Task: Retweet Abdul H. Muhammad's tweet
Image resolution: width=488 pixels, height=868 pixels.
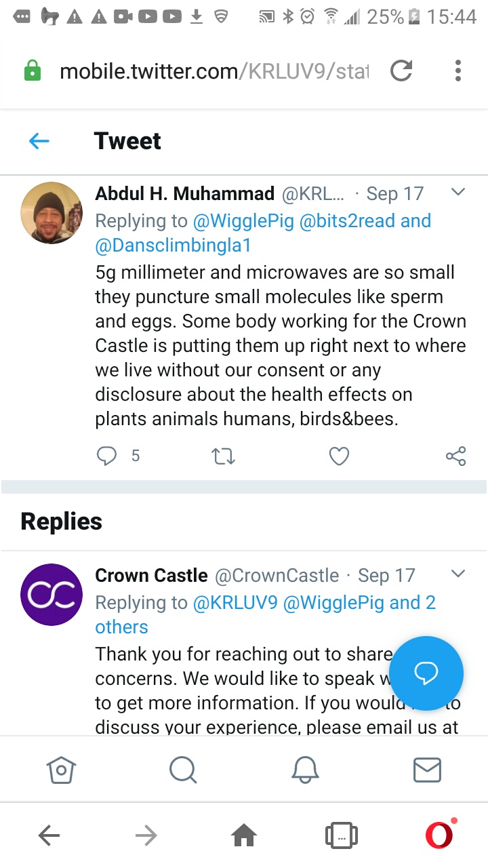Action: (223, 456)
